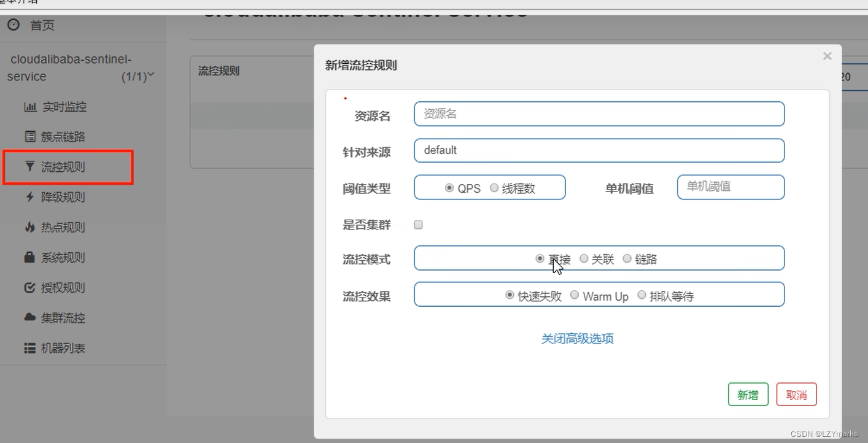
Task: Open 热点规则 menu item
Action: (x=63, y=227)
